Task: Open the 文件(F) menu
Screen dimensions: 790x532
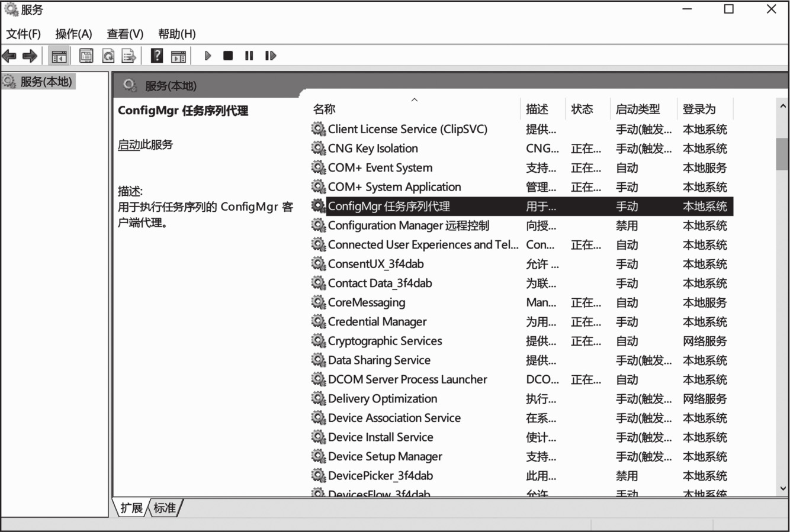Action: (x=24, y=34)
